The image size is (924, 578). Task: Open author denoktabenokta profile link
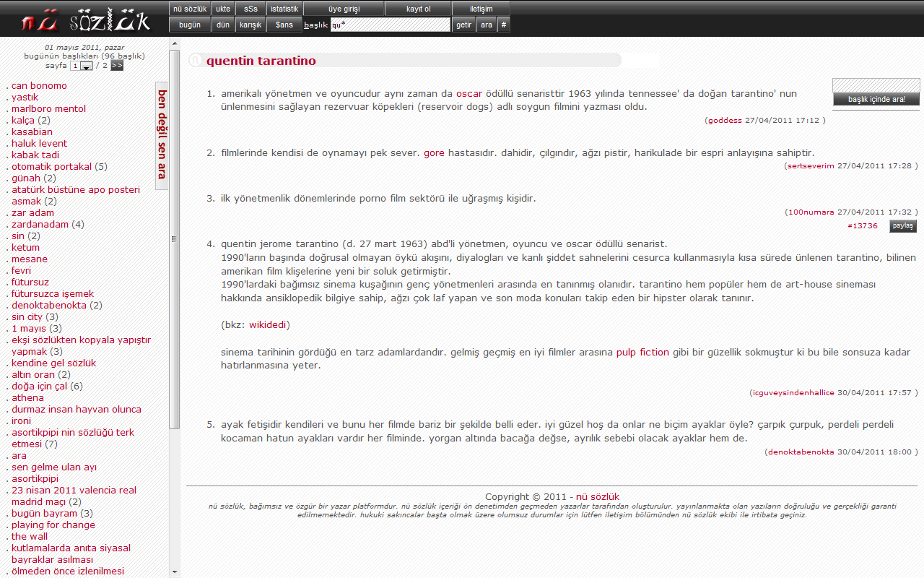801,452
